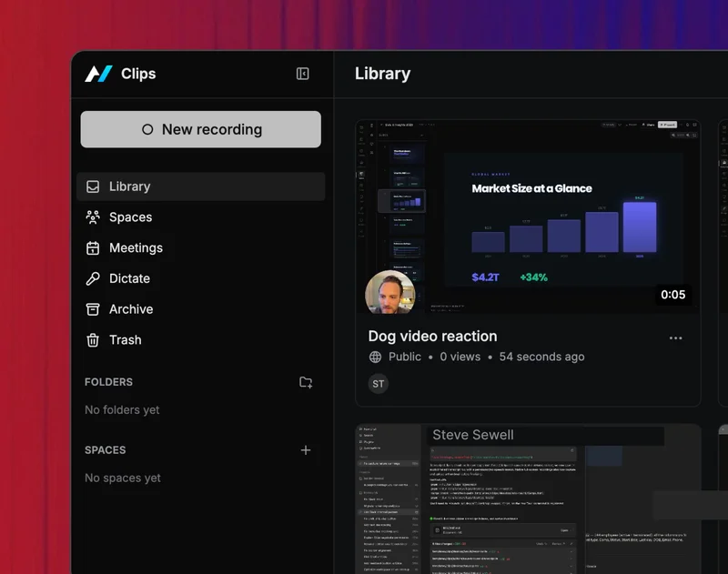Click the ST user avatar
The image size is (728, 574).
(379, 384)
